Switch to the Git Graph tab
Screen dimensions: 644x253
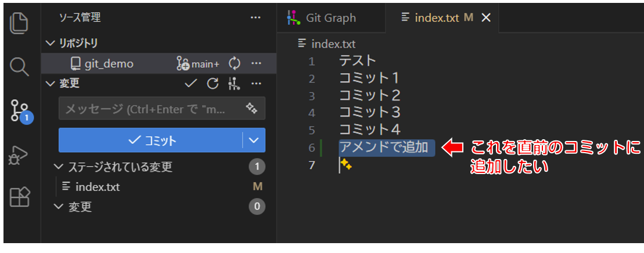tap(322, 18)
